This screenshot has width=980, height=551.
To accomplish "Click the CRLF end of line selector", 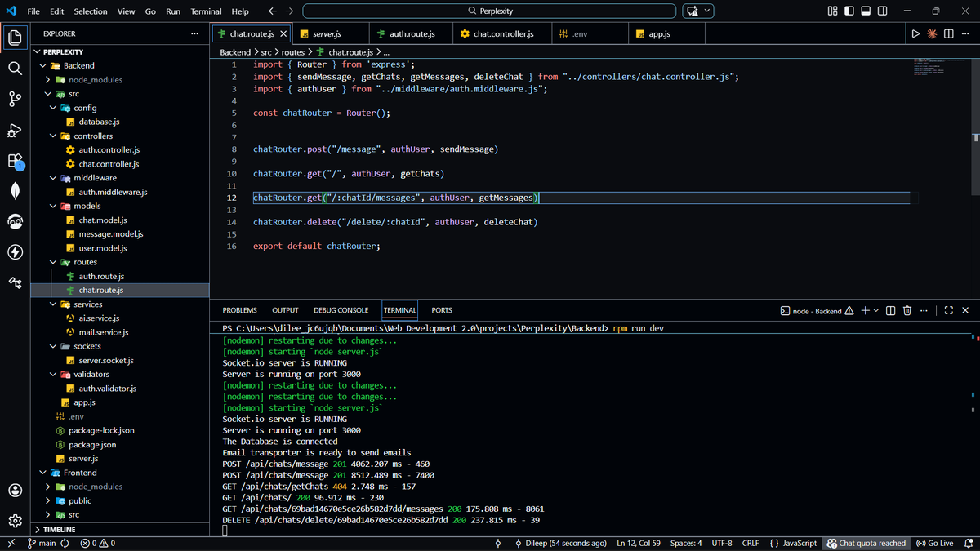I will pos(751,543).
